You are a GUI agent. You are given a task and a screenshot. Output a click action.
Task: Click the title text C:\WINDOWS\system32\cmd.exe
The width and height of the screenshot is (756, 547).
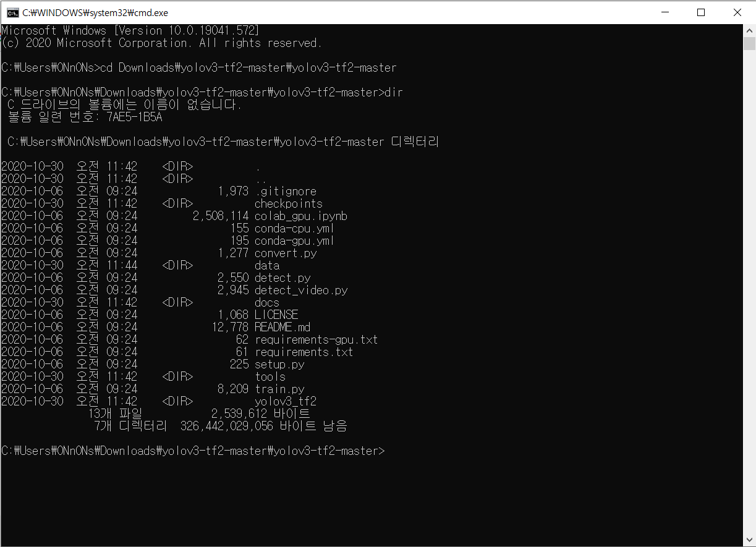[95, 12]
